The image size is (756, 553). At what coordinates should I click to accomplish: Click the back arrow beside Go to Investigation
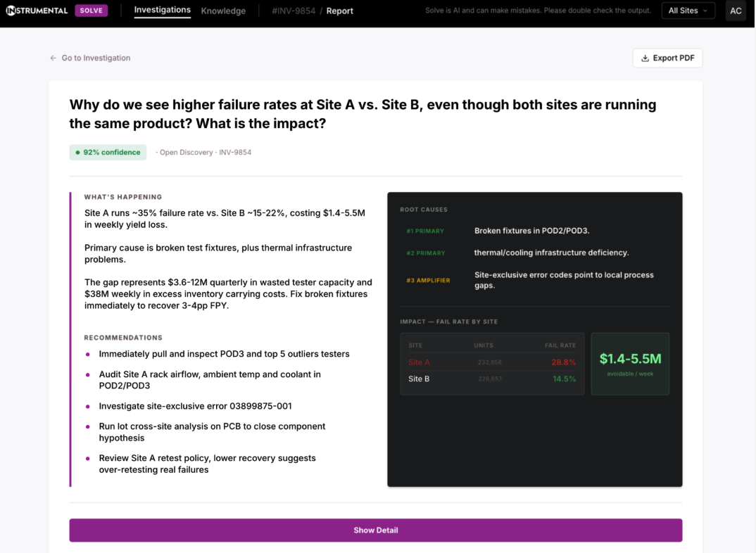tap(53, 58)
